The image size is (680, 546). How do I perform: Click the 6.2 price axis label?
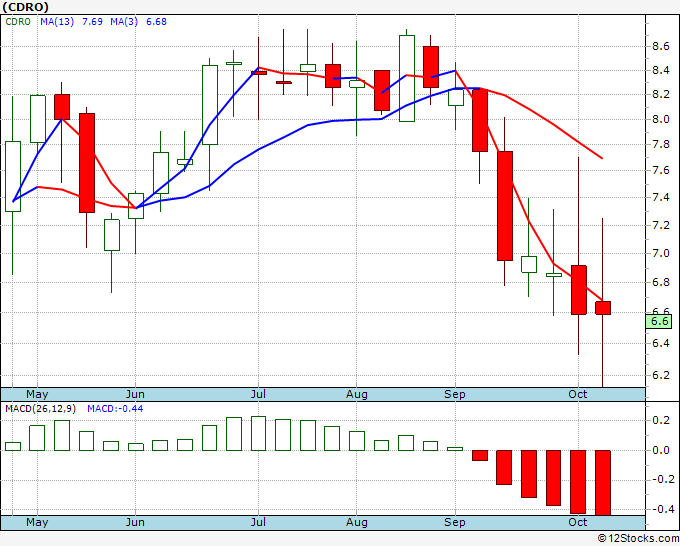coord(660,375)
